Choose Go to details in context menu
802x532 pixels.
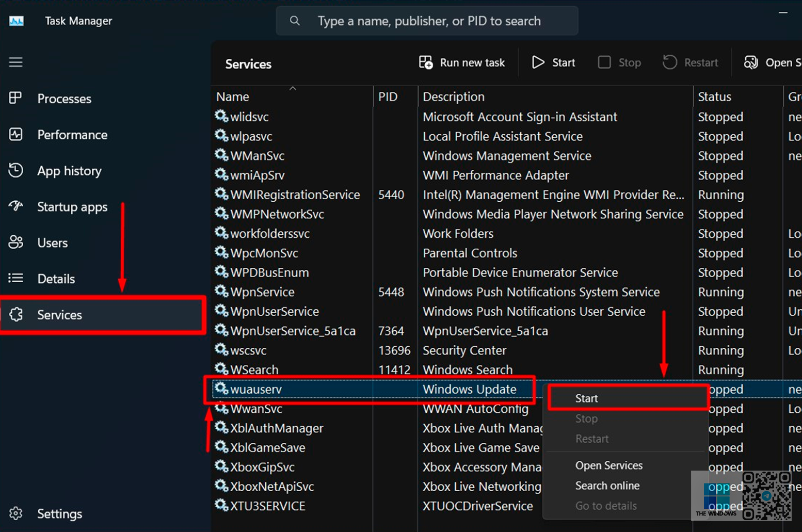click(625, 506)
